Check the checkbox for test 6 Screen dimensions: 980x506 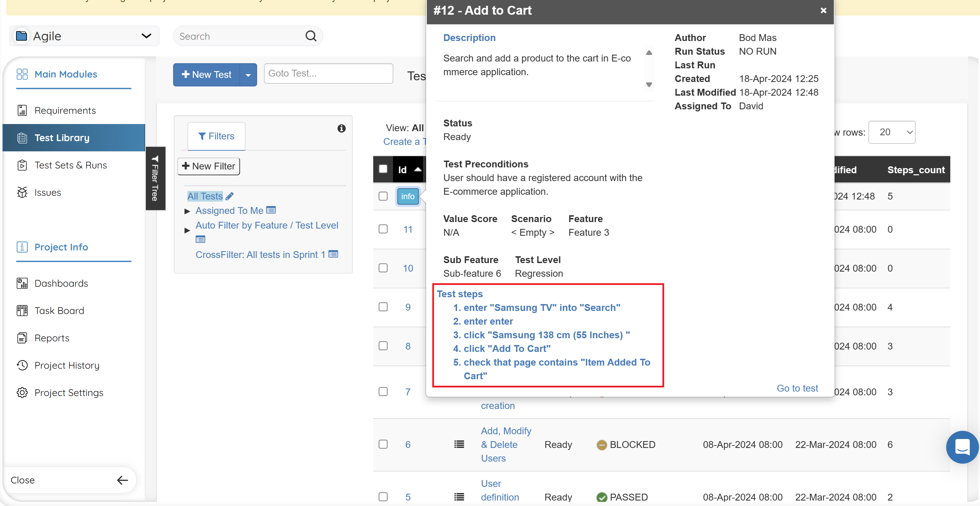[383, 444]
